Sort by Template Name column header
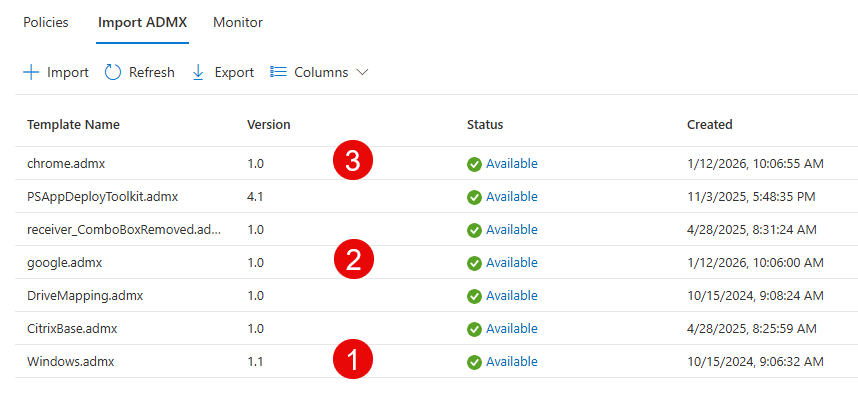Viewport: 858px width, 397px height. (73, 125)
